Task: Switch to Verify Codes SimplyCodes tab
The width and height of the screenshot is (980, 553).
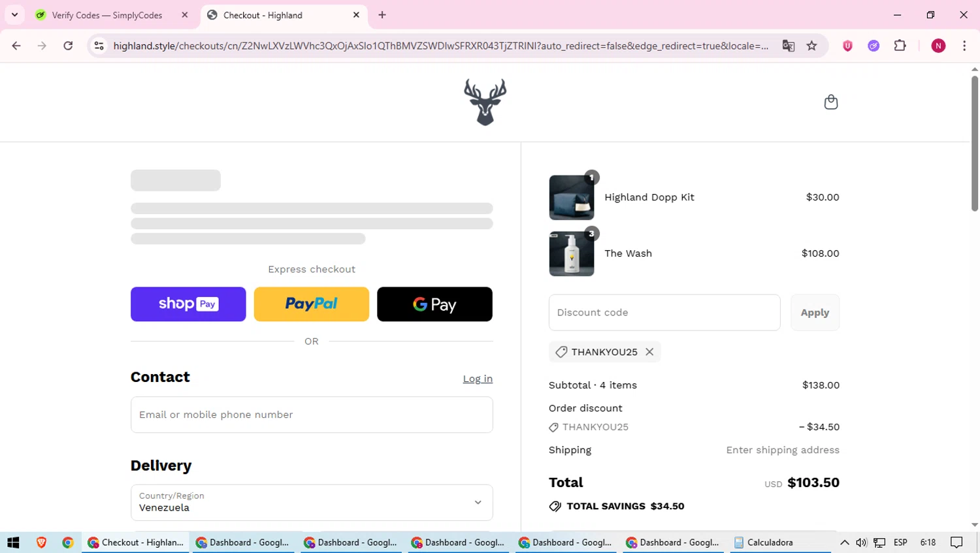Action: pos(107,15)
